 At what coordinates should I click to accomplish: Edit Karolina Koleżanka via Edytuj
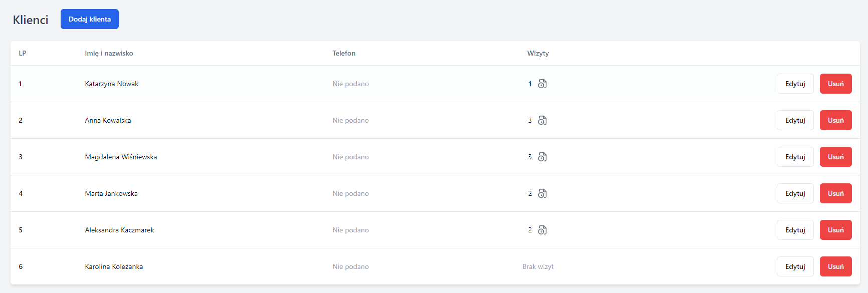[795, 266]
